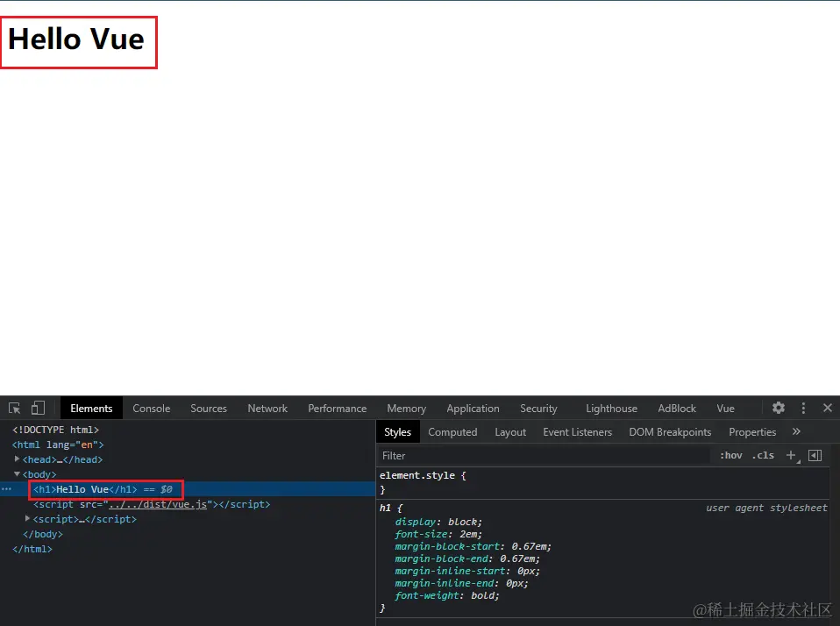Select the Properties pane tab

[752, 431]
